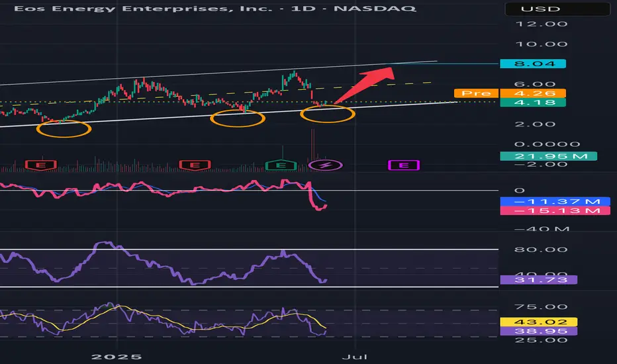
Task: Click the leftmost red earnings E marker
Action: pyautogui.click(x=41, y=165)
